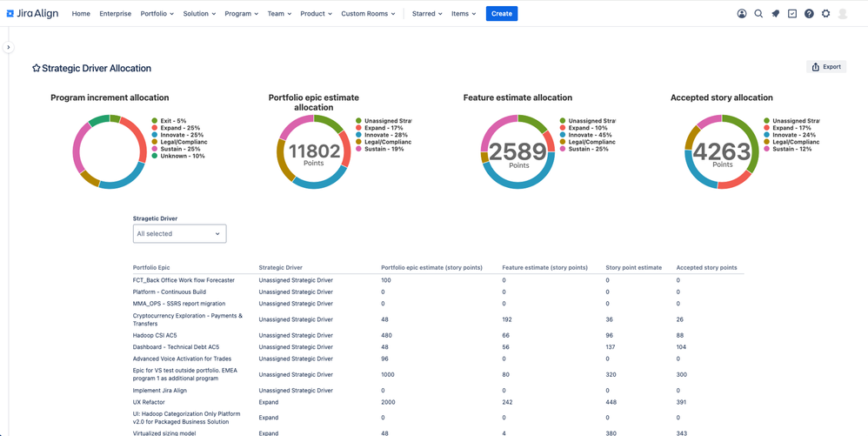
Task: Select the Enterprise menu item
Action: (x=115, y=14)
